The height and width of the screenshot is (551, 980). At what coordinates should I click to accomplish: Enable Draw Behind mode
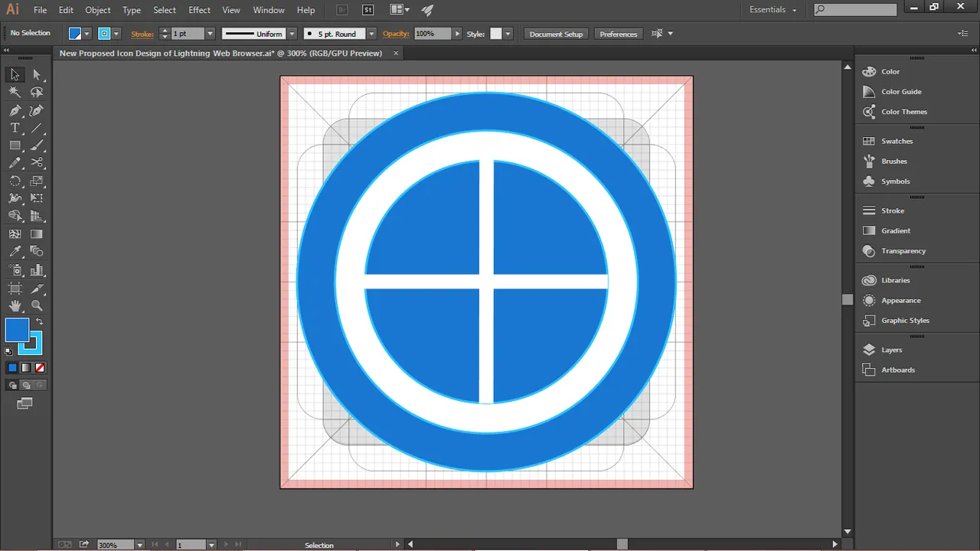(26, 386)
